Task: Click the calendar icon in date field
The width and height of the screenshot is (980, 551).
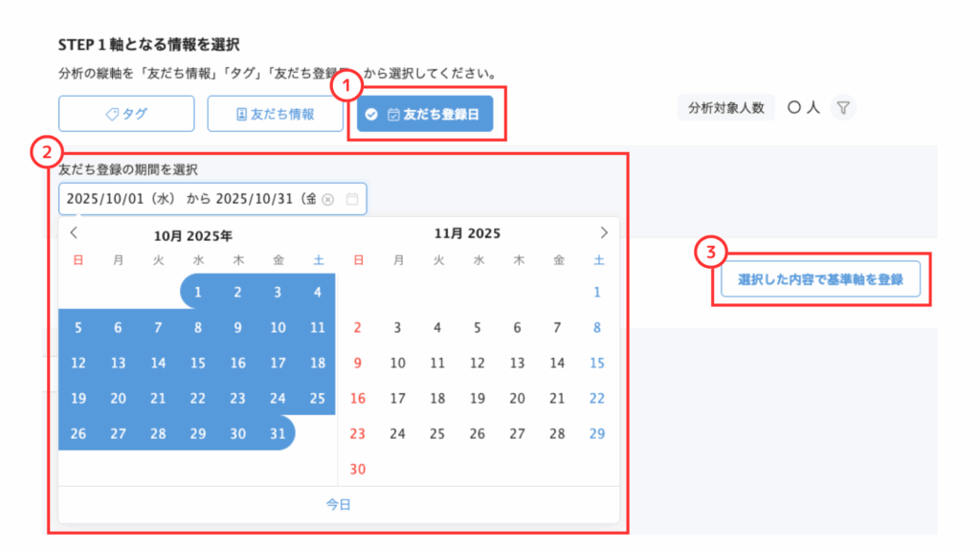Action: [x=352, y=199]
